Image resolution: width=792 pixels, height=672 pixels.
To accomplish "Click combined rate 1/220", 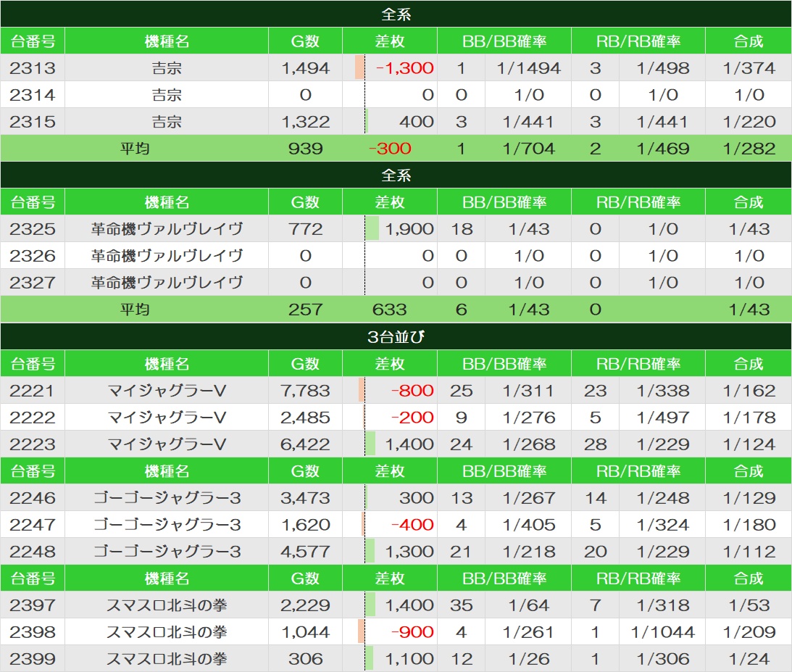I will (749, 121).
